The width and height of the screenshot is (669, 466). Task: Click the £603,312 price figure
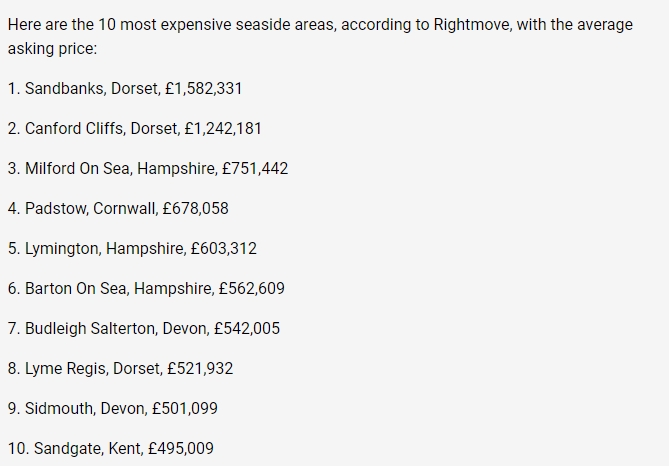click(223, 248)
